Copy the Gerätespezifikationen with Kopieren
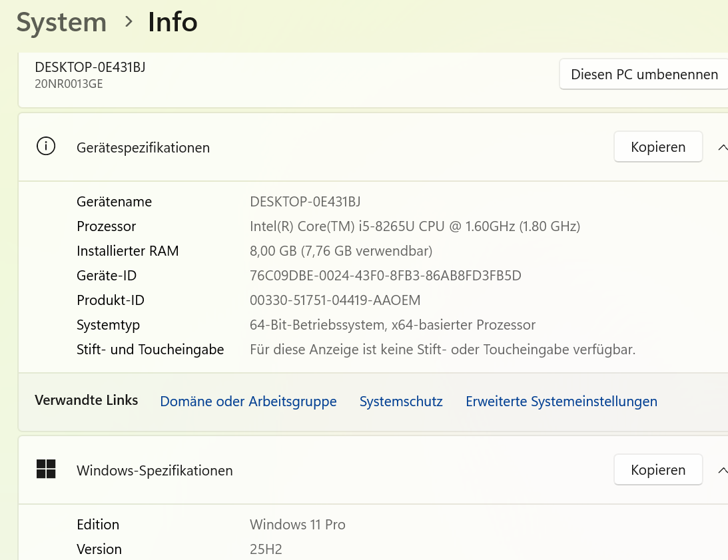The height and width of the screenshot is (560, 728). (658, 146)
